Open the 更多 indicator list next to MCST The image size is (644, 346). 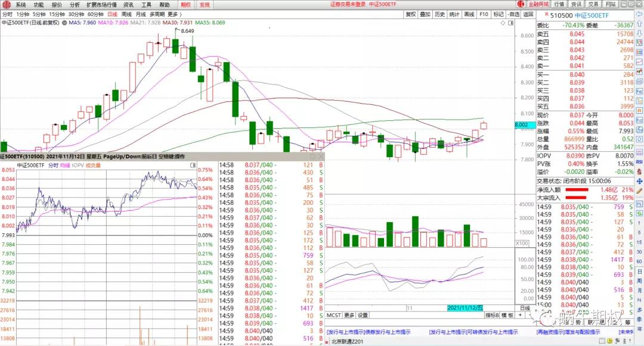click(349, 315)
